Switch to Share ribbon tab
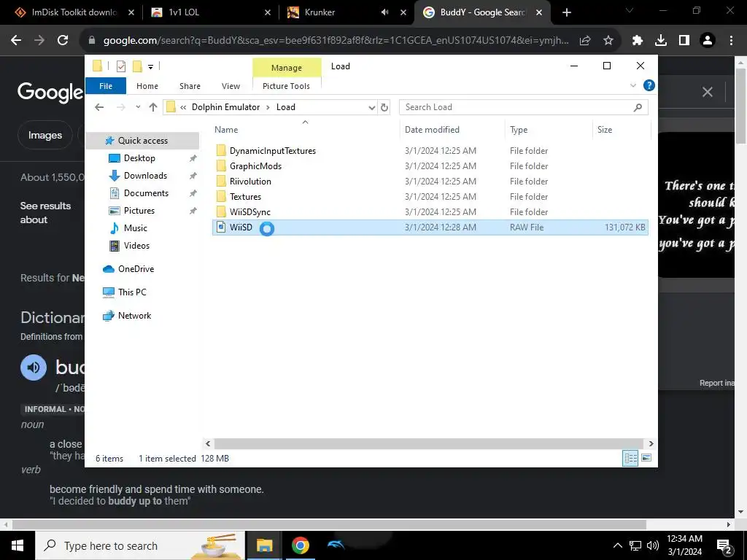Image resolution: width=747 pixels, height=560 pixels. click(190, 86)
